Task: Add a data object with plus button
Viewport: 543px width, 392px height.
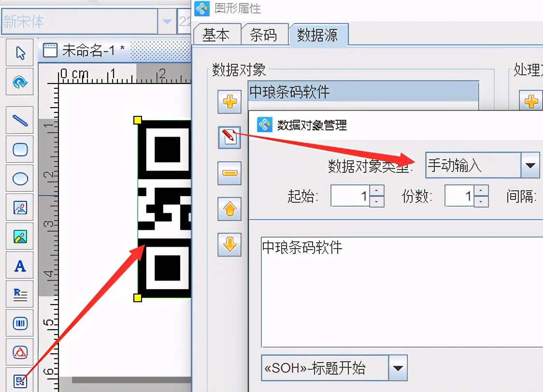Action: point(229,102)
